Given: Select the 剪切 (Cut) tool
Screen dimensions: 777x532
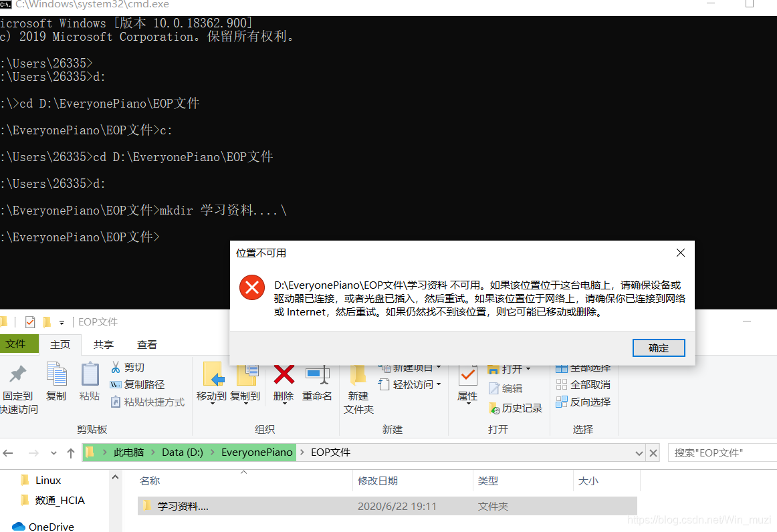Looking at the screenshot, I should pyautogui.click(x=133, y=368).
